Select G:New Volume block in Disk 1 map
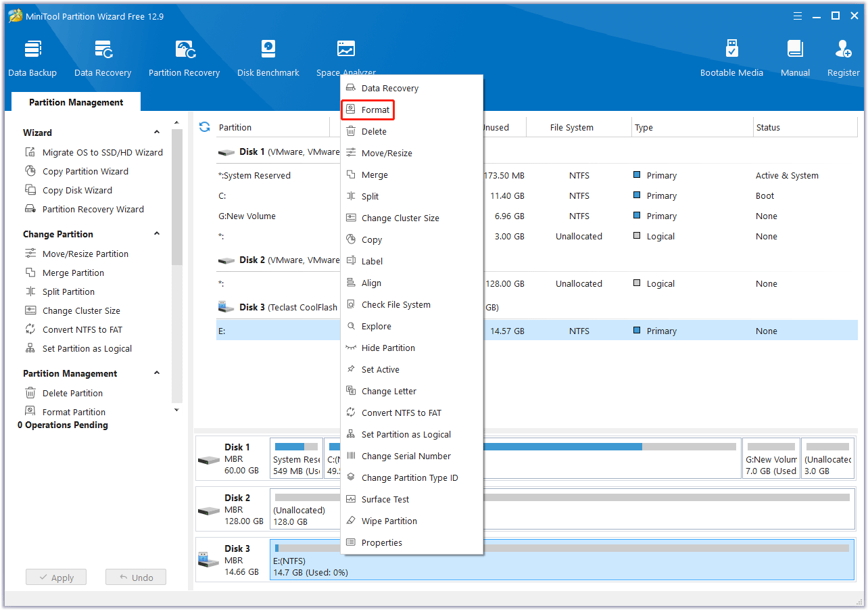Screen dimensions: 868x610 click(771, 458)
